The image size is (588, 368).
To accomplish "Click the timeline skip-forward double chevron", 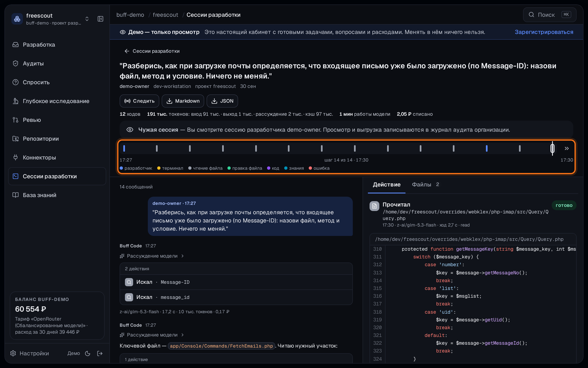I will (567, 148).
